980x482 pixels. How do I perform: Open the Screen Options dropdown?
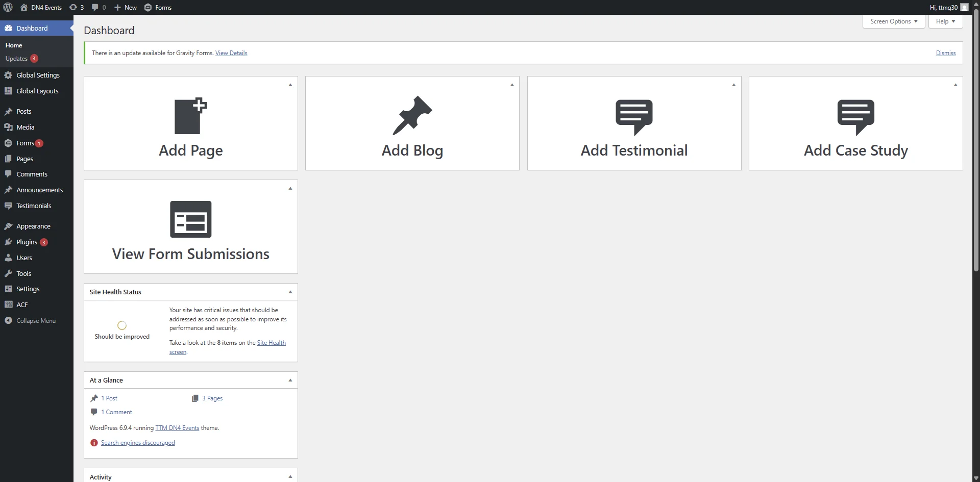pyautogui.click(x=893, y=21)
